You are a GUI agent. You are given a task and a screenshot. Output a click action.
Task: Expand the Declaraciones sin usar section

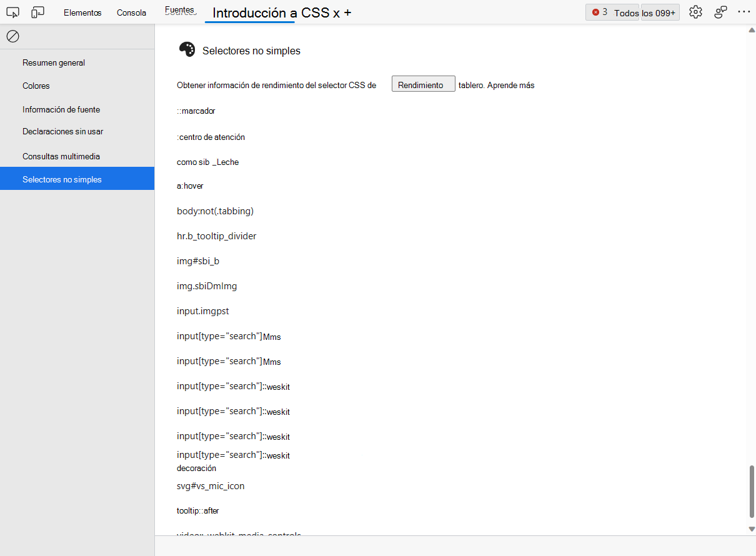point(61,131)
